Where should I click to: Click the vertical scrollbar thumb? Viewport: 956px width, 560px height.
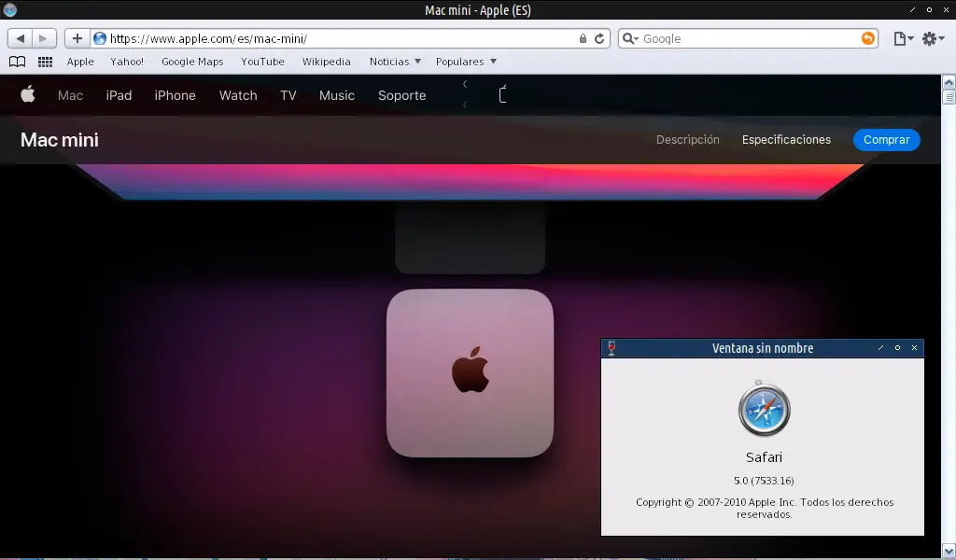pyautogui.click(x=949, y=97)
